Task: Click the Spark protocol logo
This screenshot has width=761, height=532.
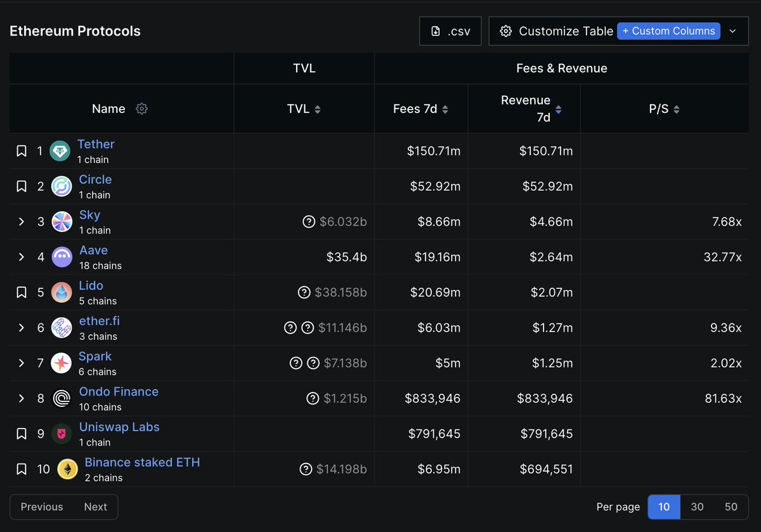Action: pyautogui.click(x=62, y=363)
